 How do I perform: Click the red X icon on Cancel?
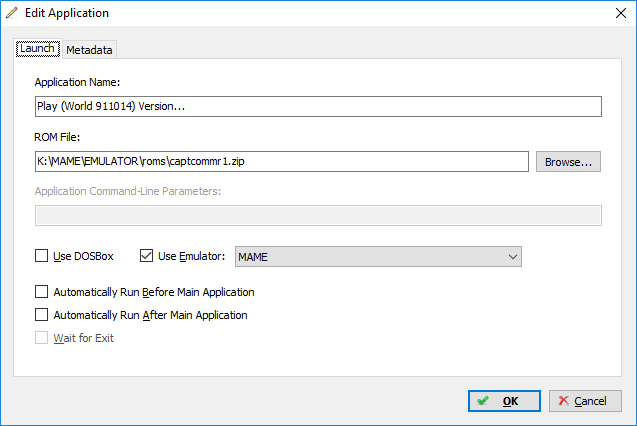(x=563, y=401)
